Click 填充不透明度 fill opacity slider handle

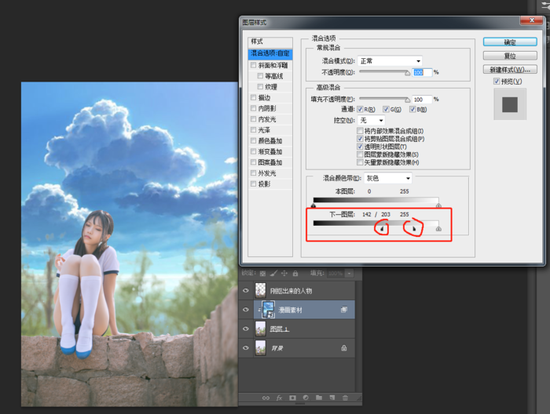[x=407, y=100]
